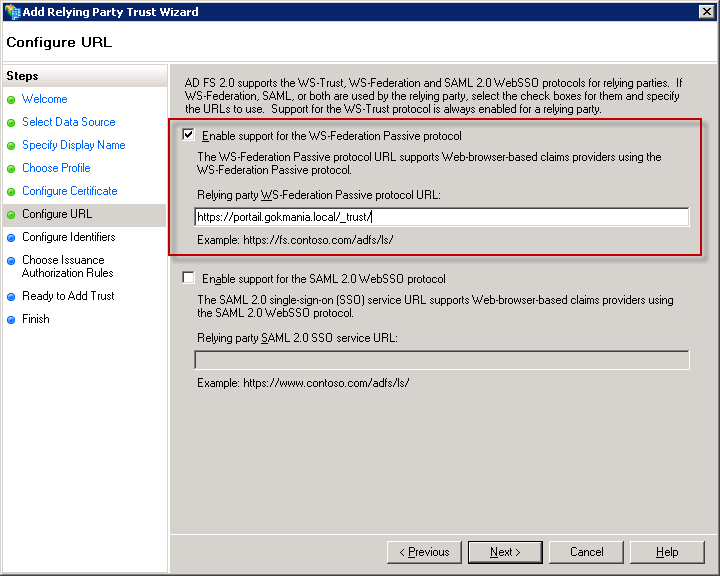Screen dimensions: 720x576
Task: Open the Welcome step
Action: pyautogui.click(x=45, y=99)
